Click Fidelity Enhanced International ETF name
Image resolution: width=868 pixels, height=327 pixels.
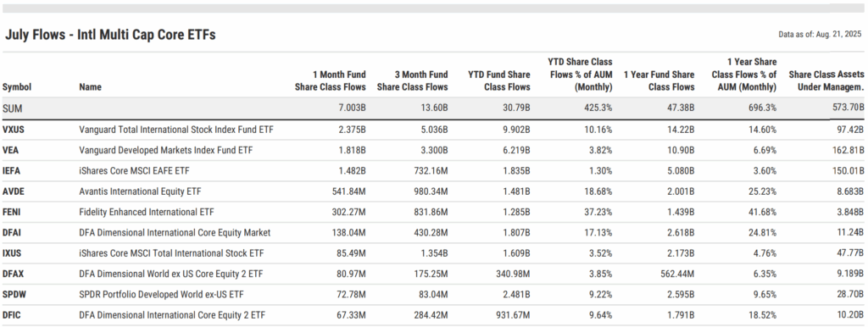click(x=146, y=212)
